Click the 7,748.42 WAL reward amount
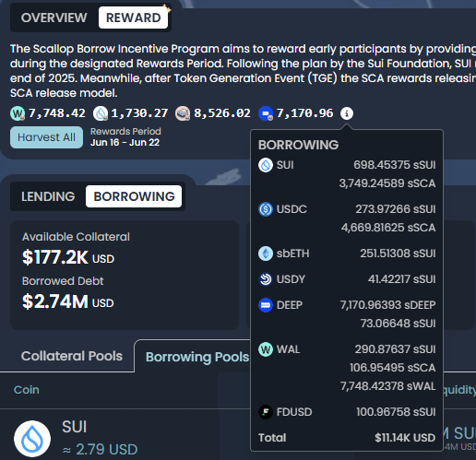 pyautogui.click(x=57, y=113)
